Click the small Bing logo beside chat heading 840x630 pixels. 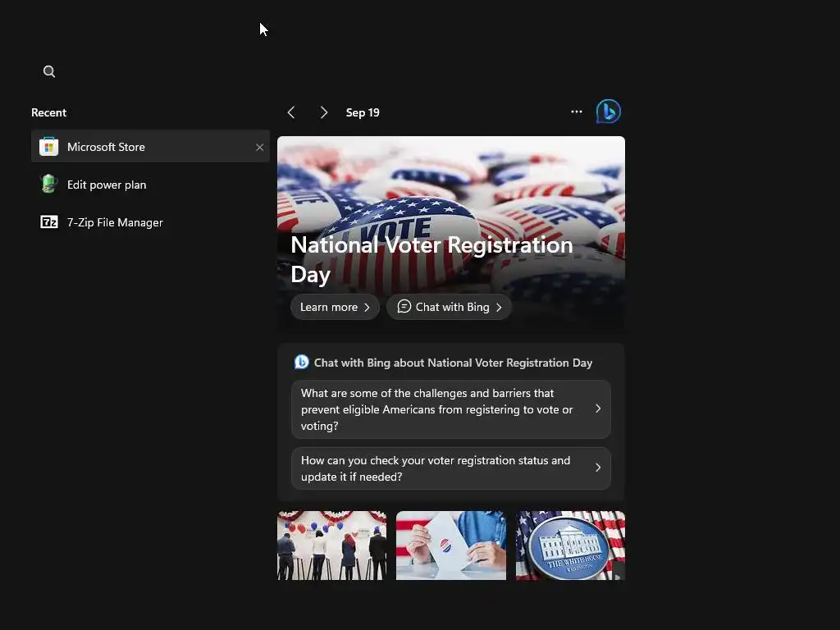(x=302, y=362)
